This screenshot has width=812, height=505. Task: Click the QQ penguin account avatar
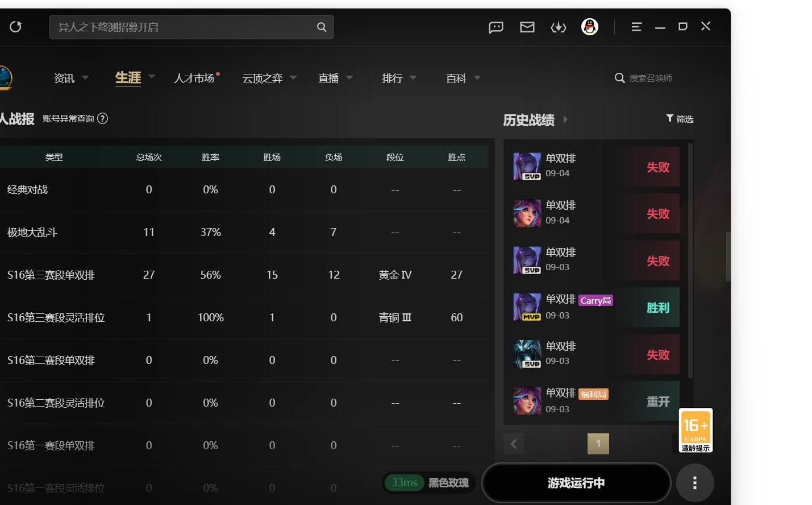[590, 27]
